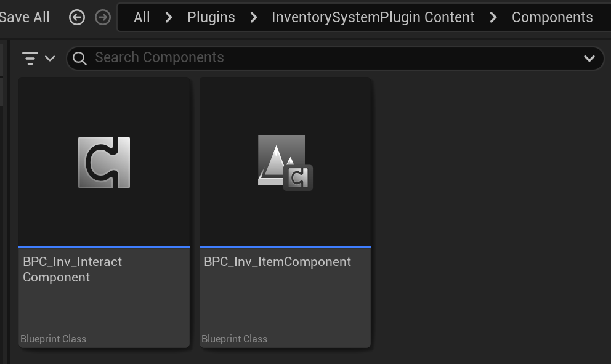This screenshot has height=364, width=611.
Task: Click the magnifying glass search icon
Action: click(x=79, y=58)
